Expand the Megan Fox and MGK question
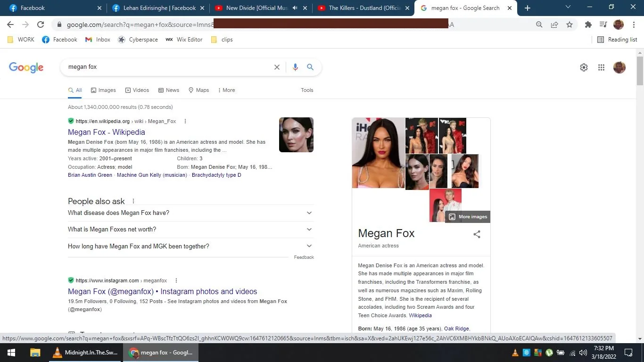Screen dimensions: 644x362 (x=190, y=246)
